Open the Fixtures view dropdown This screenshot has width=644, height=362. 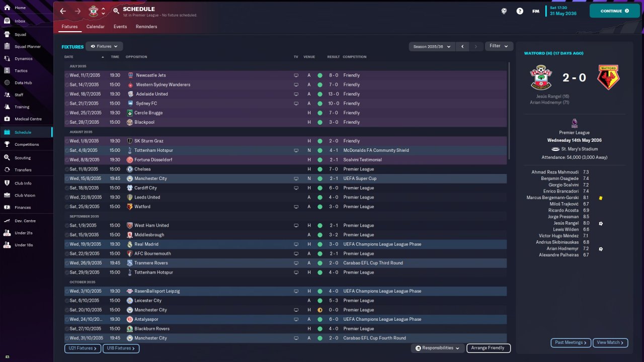tap(104, 46)
